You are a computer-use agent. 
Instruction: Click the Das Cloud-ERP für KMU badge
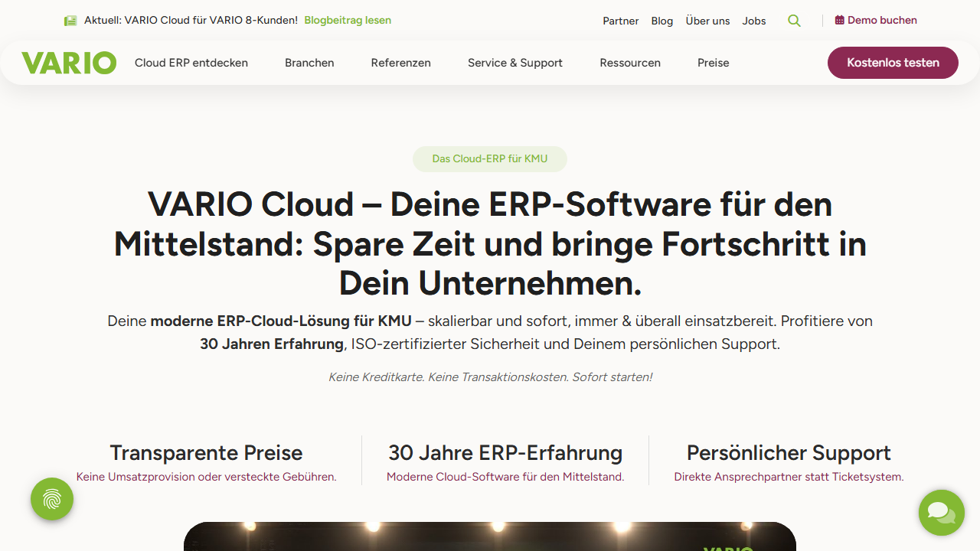pyautogui.click(x=490, y=159)
